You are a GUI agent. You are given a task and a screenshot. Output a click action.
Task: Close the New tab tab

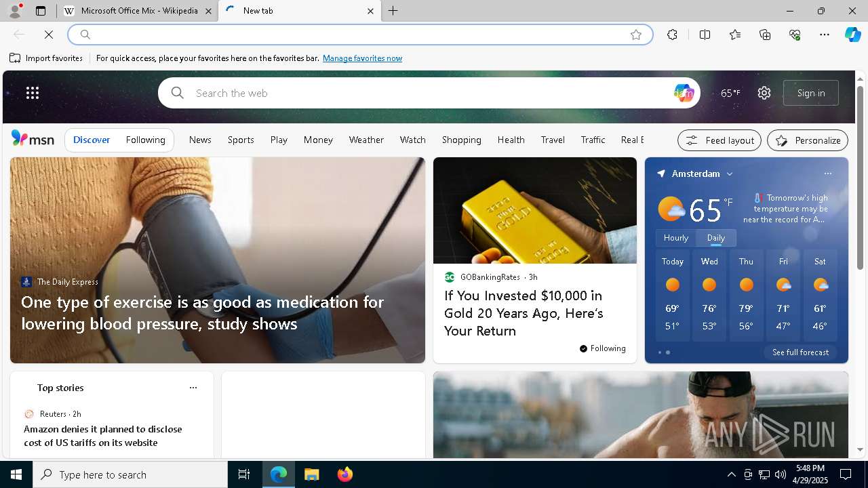pos(370,11)
